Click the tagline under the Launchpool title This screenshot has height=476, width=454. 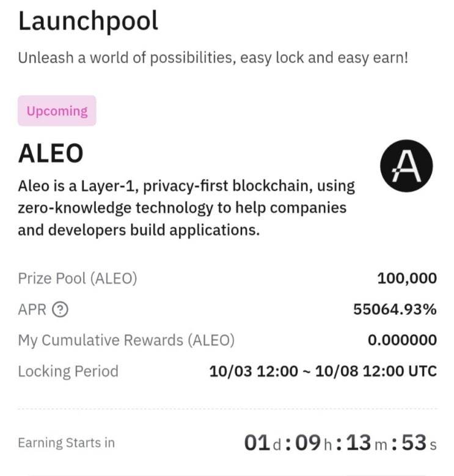[x=212, y=59]
